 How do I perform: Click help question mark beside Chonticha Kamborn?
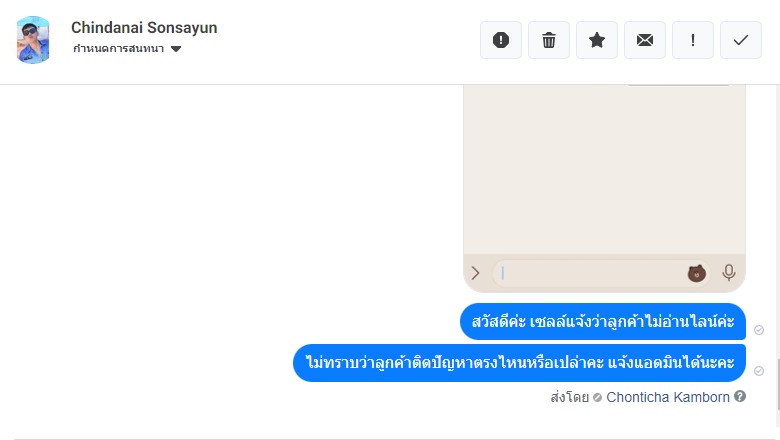740,396
